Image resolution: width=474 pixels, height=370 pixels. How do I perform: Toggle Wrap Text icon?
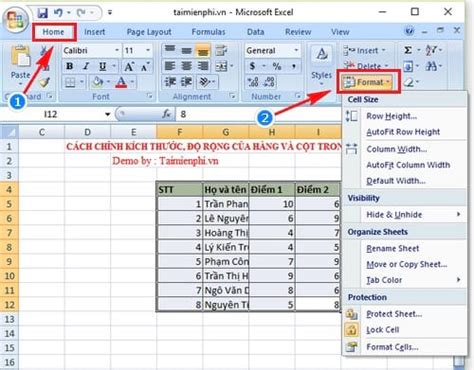pos(220,50)
